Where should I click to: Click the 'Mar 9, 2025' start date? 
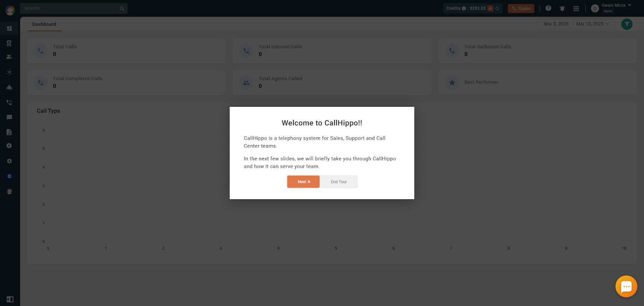click(556, 24)
